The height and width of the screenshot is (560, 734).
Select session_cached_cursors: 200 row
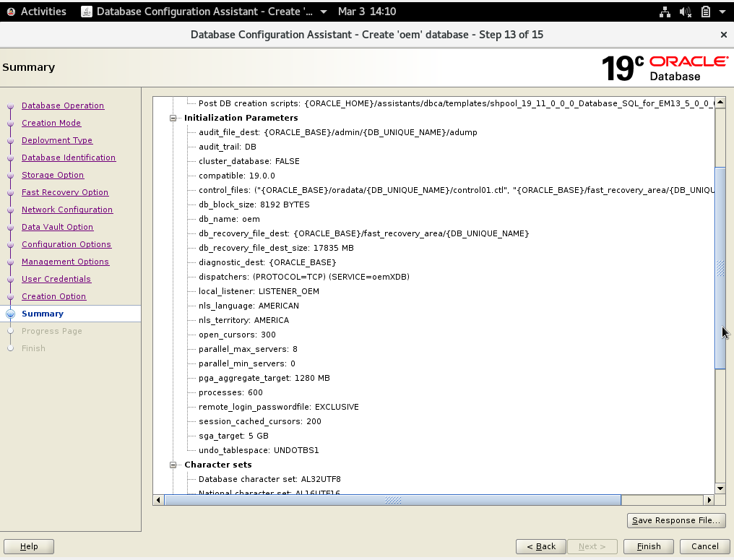click(x=260, y=422)
